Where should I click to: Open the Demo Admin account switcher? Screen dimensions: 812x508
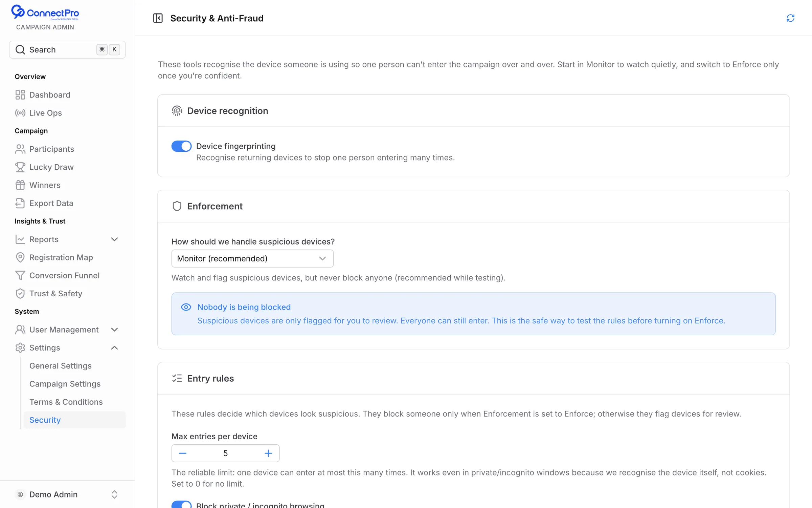point(67,494)
